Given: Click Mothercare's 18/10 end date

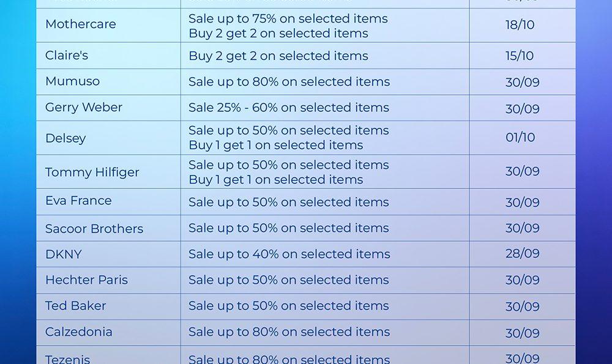Looking at the screenshot, I should pyautogui.click(x=520, y=24).
